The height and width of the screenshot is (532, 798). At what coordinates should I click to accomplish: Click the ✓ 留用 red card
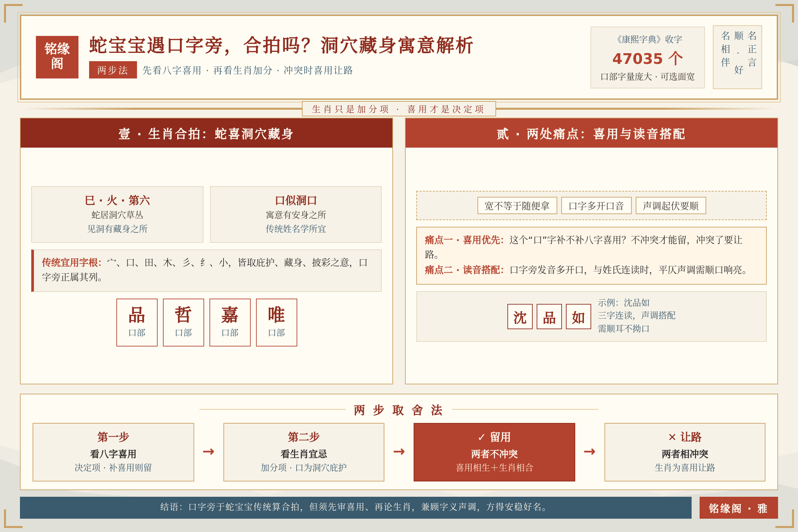(x=494, y=452)
